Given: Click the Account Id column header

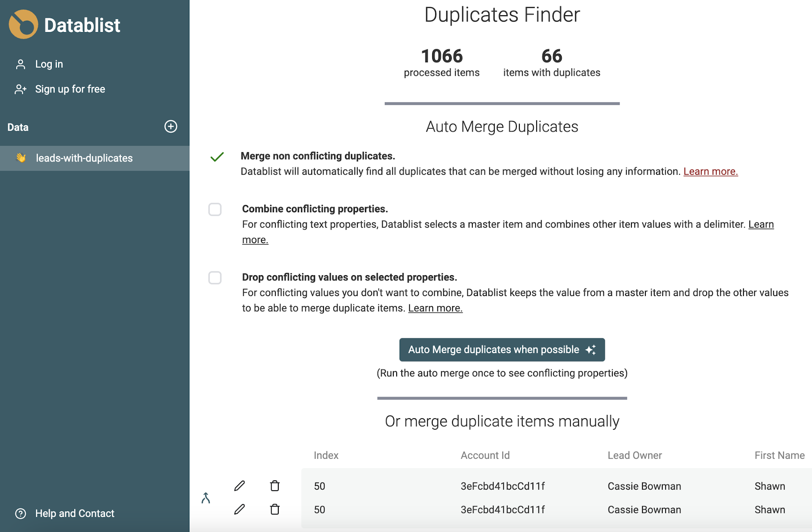Looking at the screenshot, I should (485, 455).
